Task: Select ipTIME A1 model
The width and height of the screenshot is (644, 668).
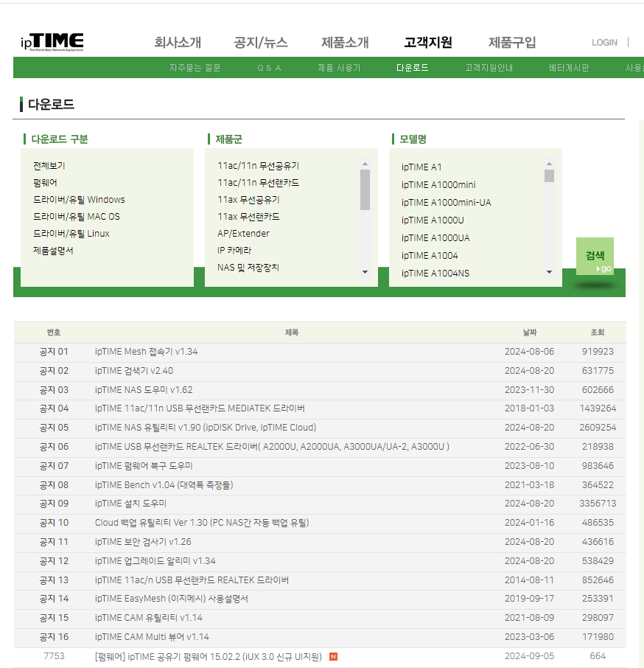Action: [x=421, y=167]
